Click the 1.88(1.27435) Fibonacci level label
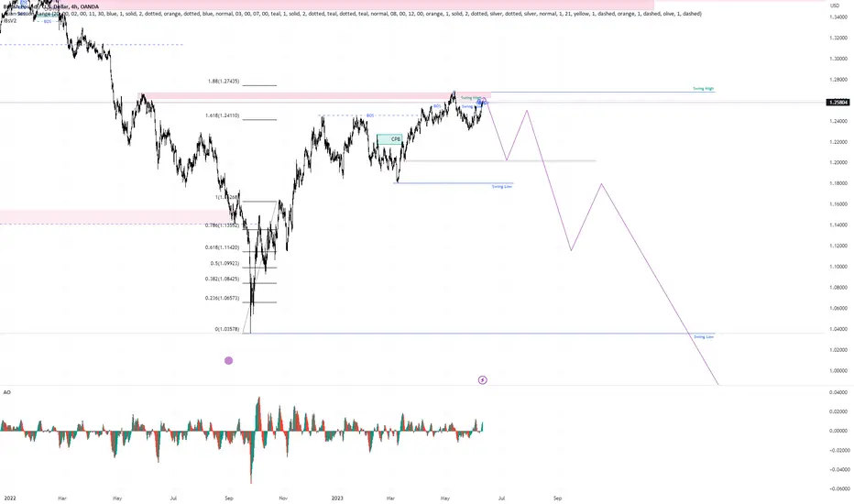Screen dimensions: 854x504 pos(224,82)
